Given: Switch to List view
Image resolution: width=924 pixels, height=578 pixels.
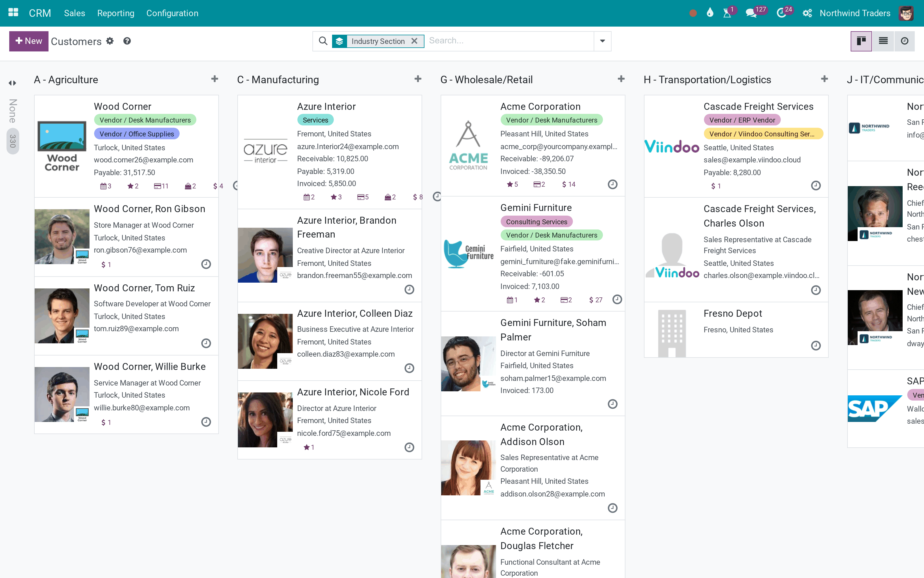Looking at the screenshot, I should 883,41.
